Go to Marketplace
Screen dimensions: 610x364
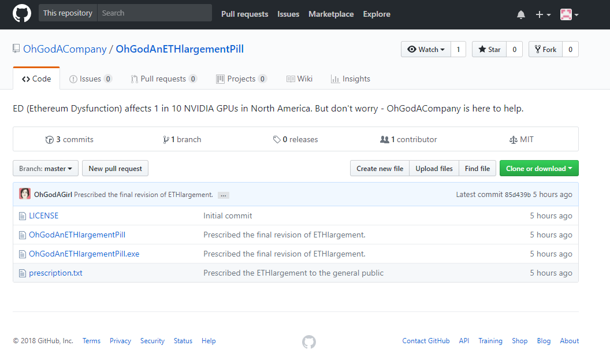[331, 14]
